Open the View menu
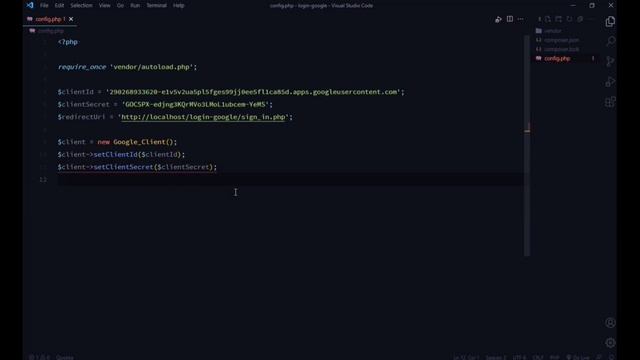 click(x=104, y=6)
